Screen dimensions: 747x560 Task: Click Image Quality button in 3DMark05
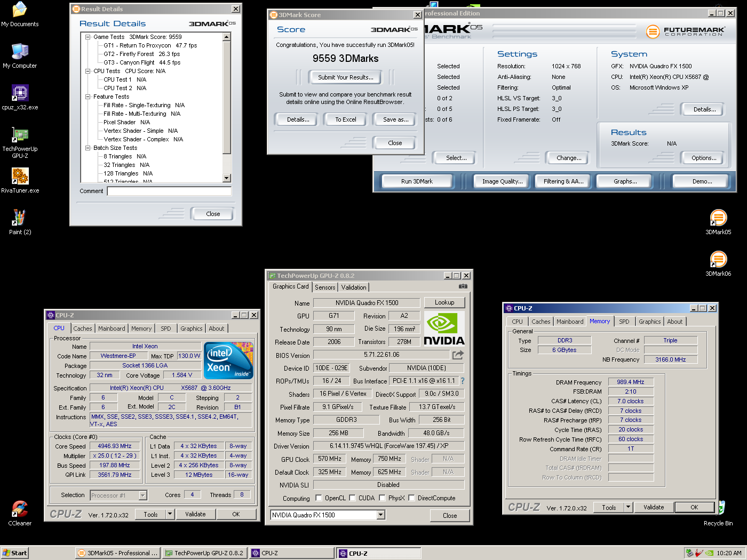click(502, 181)
